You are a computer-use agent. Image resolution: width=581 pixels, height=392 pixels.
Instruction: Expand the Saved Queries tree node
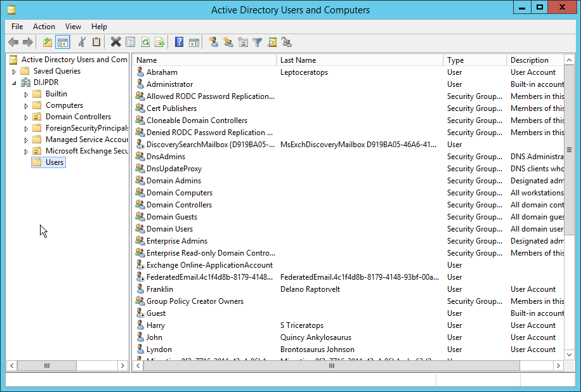pyautogui.click(x=14, y=72)
